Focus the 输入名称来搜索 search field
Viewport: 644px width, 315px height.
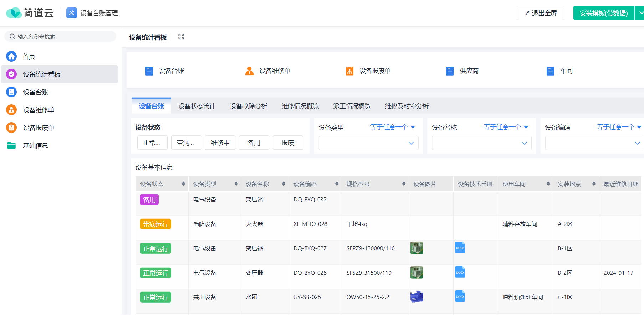[60, 36]
